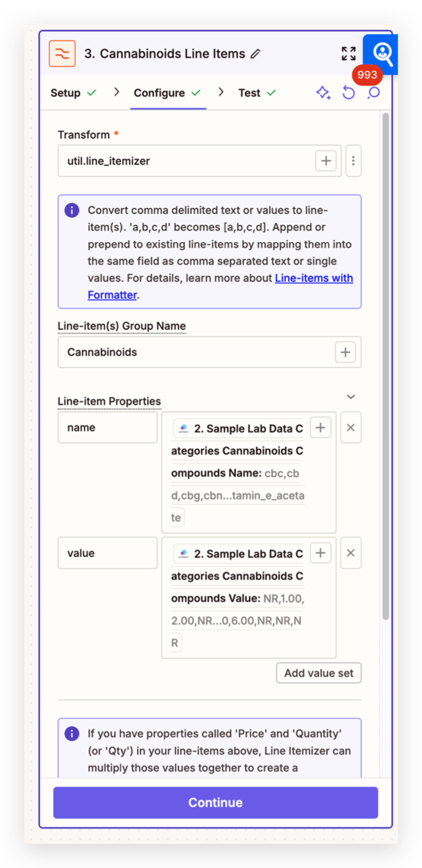Add mapped data to the value property value
This screenshot has width=422, height=868.
[320, 553]
